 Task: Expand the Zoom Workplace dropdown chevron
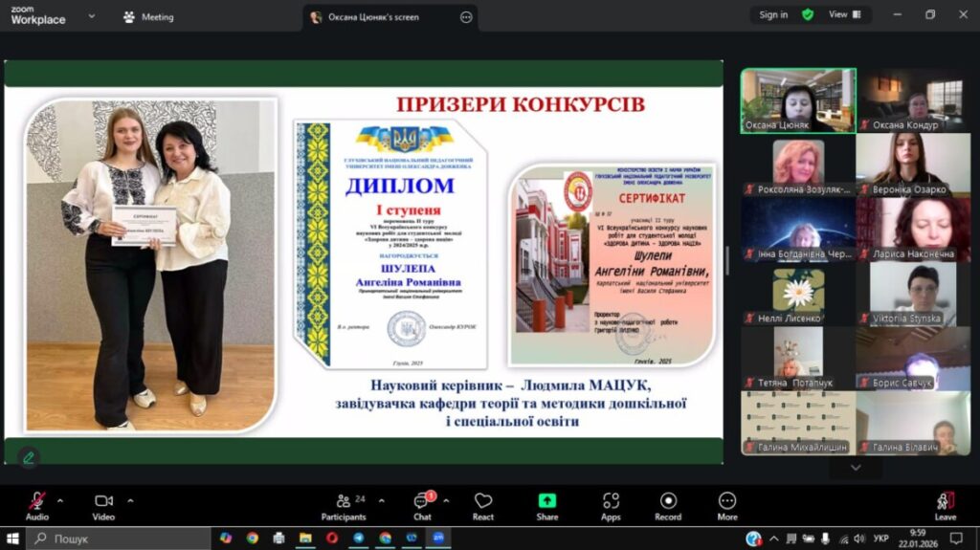click(x=92, y=16)
